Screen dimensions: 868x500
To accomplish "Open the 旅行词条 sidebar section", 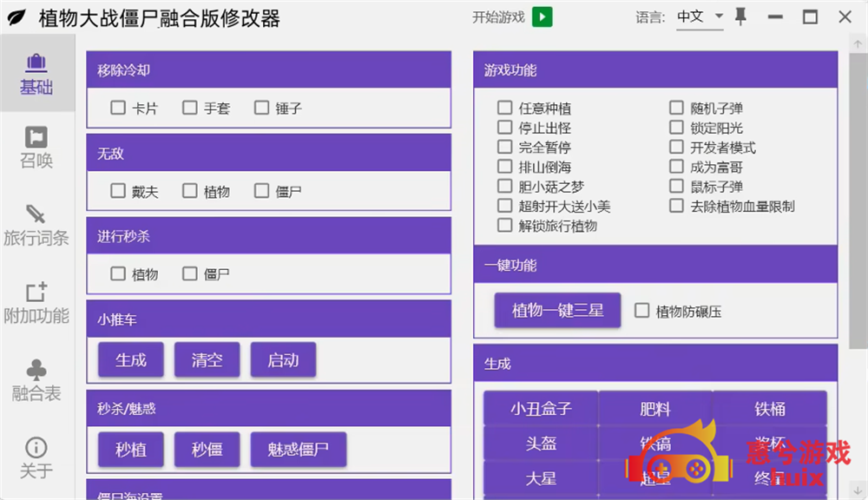I will point(36,225).
